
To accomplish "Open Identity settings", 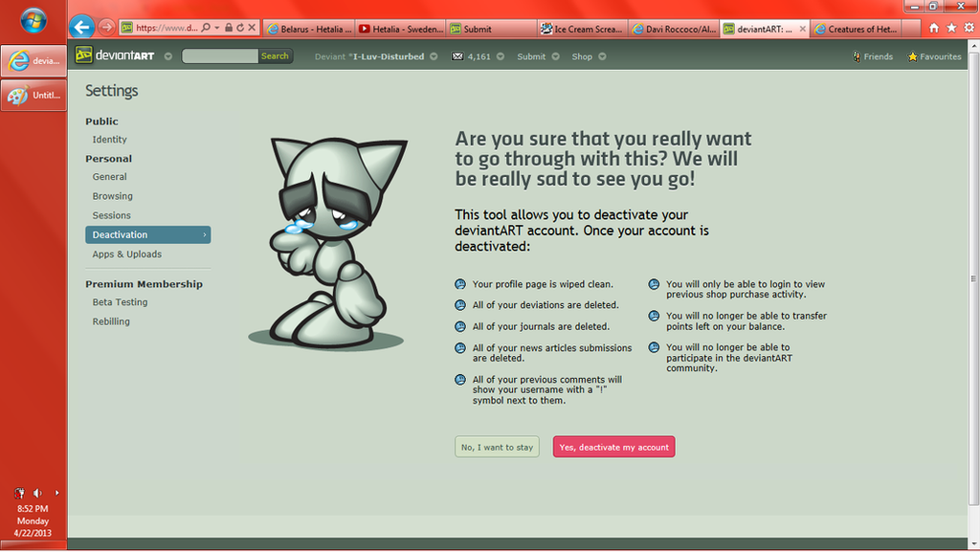I will 109,140.
